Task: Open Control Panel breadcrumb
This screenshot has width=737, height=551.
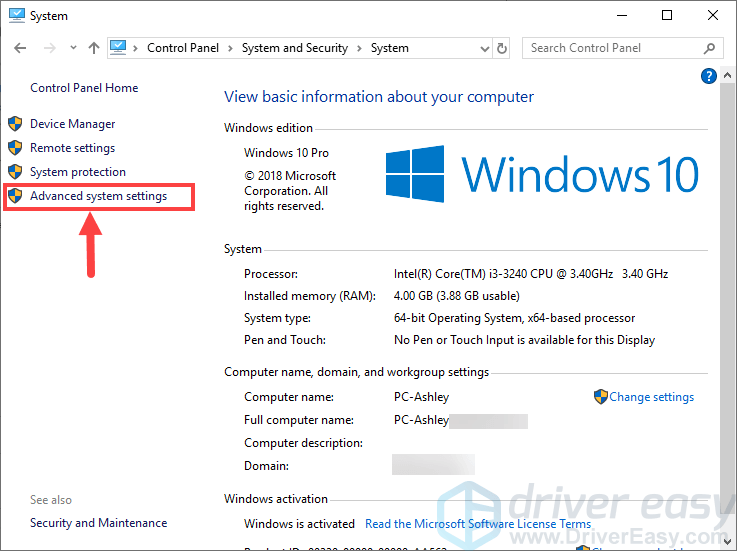Action: (183, 48)
